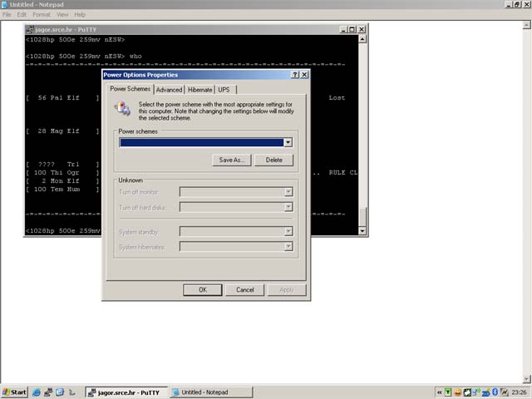Switch to jagor.srce.hr PuTTY taskbar button

pos(126,392)
